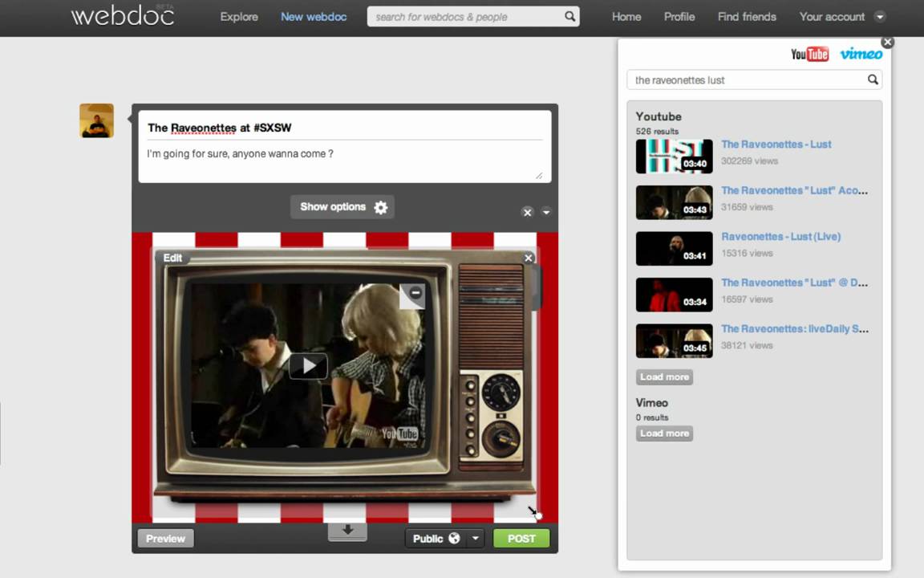The height and width of the screenshot is (578, 924).
Task: Open thumbnail of the 03:43 acoustic video
Action: click(x=674, y=202)
